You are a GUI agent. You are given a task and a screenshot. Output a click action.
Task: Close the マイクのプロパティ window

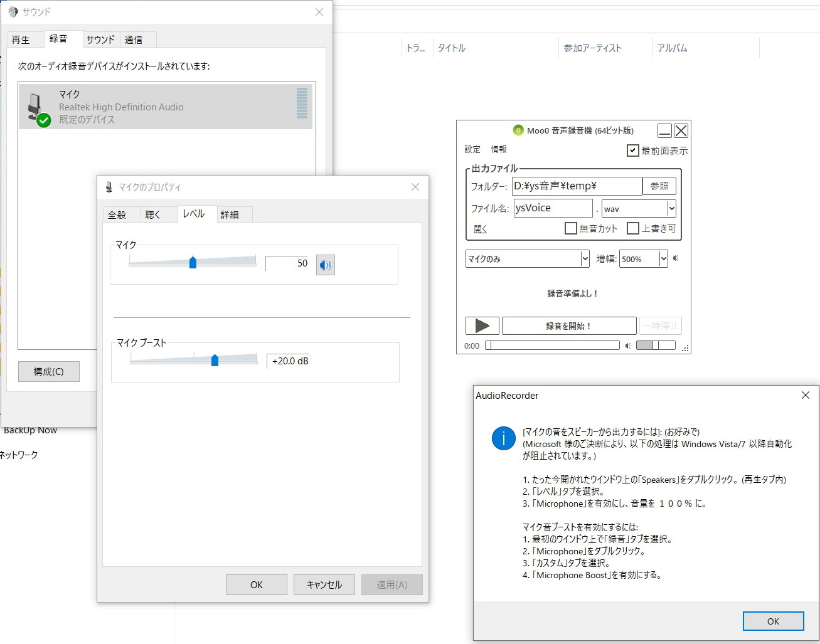click(x=415, y=187)
